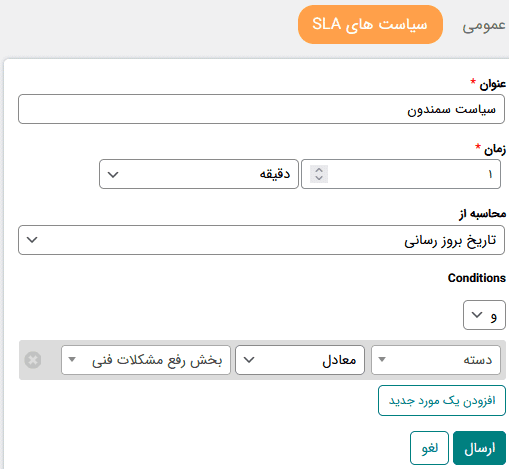Remove the condition row with X icon
The width and height of the screenshot is (510, 469).
(33, 360)
